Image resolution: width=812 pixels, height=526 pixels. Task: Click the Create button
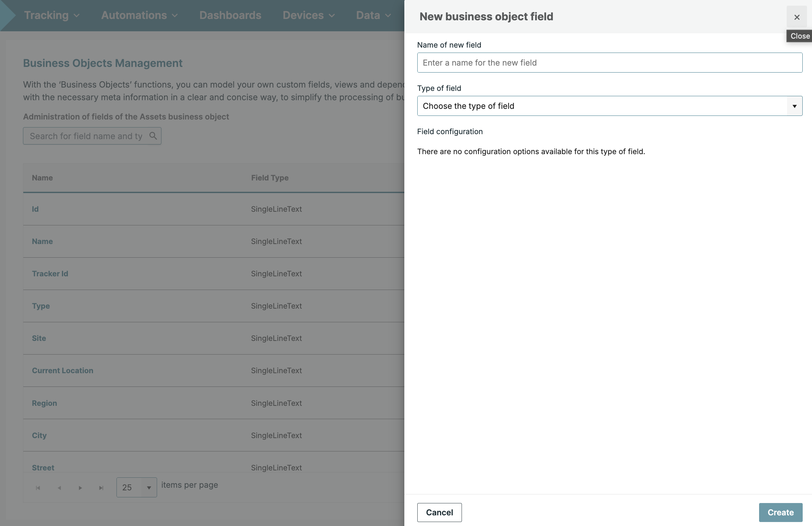(780, 512)
